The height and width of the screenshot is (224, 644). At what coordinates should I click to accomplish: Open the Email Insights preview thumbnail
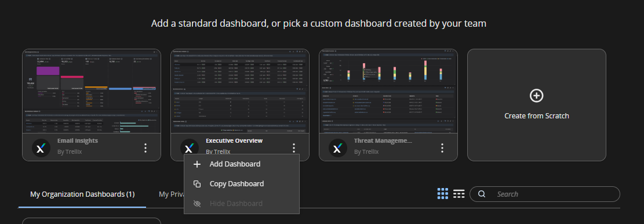click(x=92, y=91)
